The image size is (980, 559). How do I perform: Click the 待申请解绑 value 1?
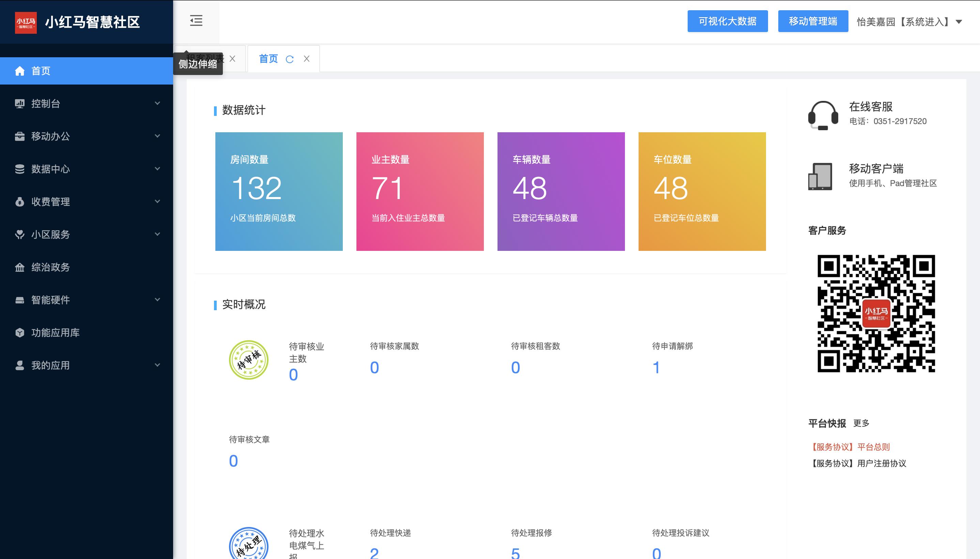tap(657, 368)
